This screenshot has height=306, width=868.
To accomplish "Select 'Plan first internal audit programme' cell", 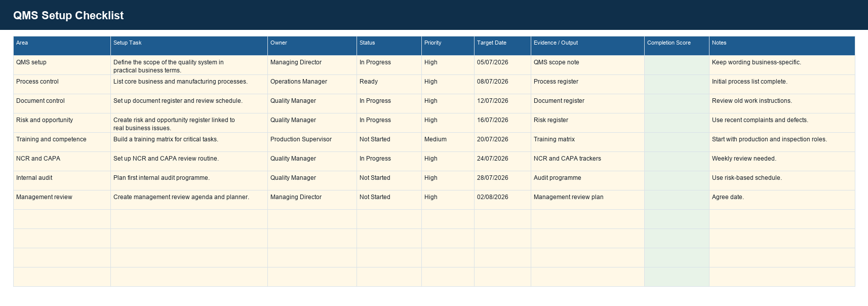I will pos(189,180).
